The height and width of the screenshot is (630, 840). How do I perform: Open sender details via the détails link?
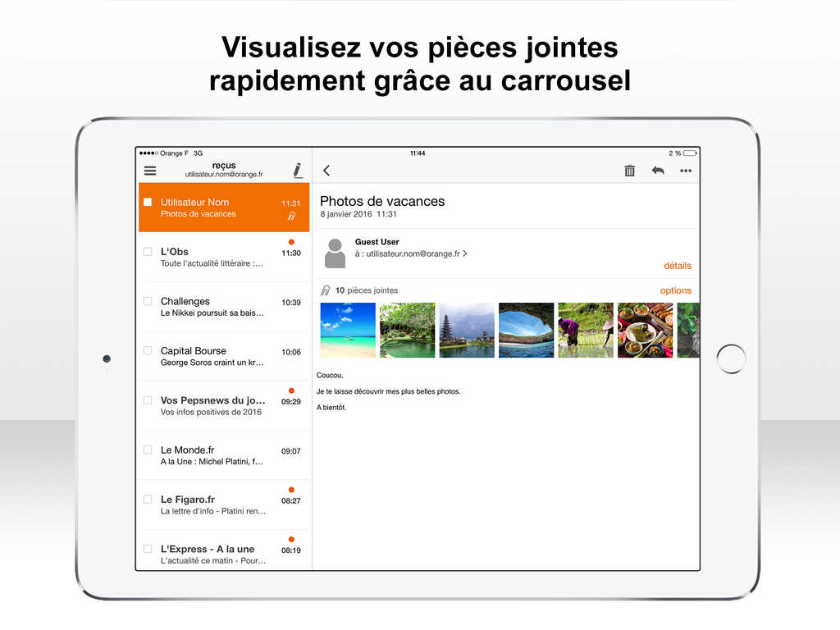coord(678,265)
